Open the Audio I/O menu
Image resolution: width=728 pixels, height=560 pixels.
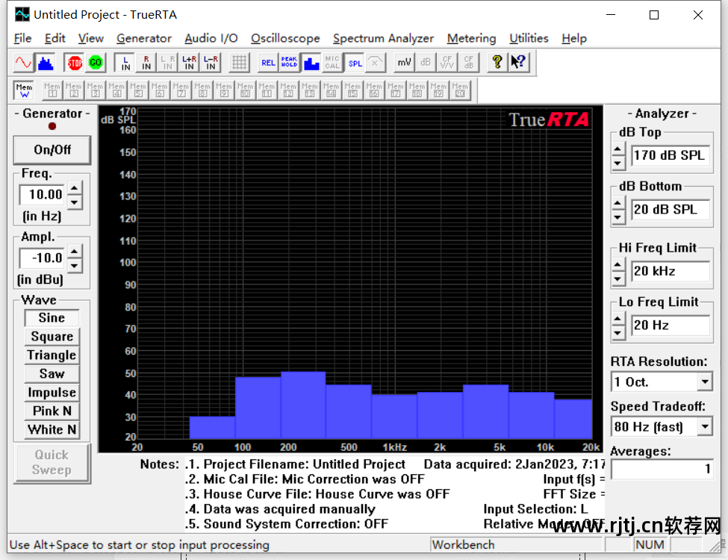tap(211, 38)
